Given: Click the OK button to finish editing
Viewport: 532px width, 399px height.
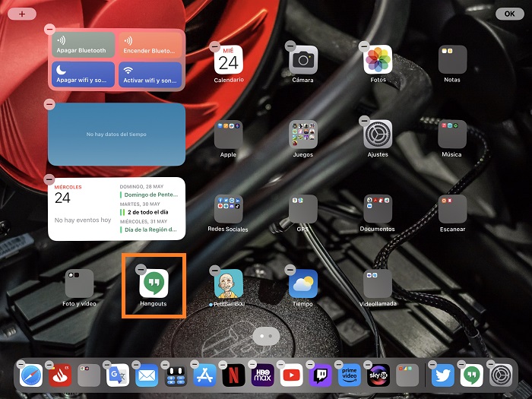Looking at the screenshot, I should point(510,14).
